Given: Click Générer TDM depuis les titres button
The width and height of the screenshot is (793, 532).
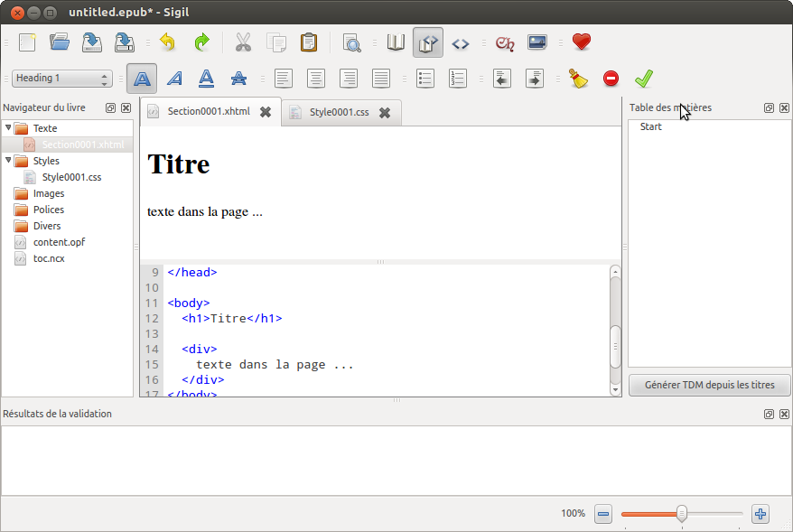Looking at the screenshot, I should [709, 385].
